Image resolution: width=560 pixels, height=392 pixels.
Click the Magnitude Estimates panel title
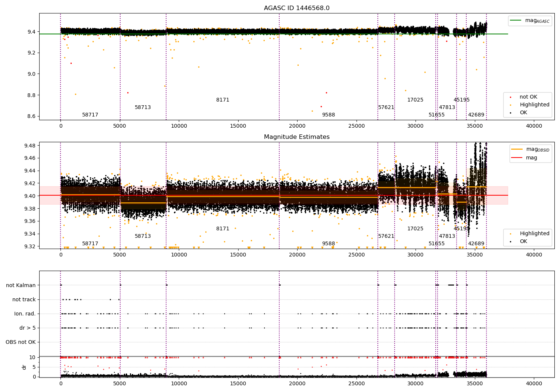[x=296, y=137]
